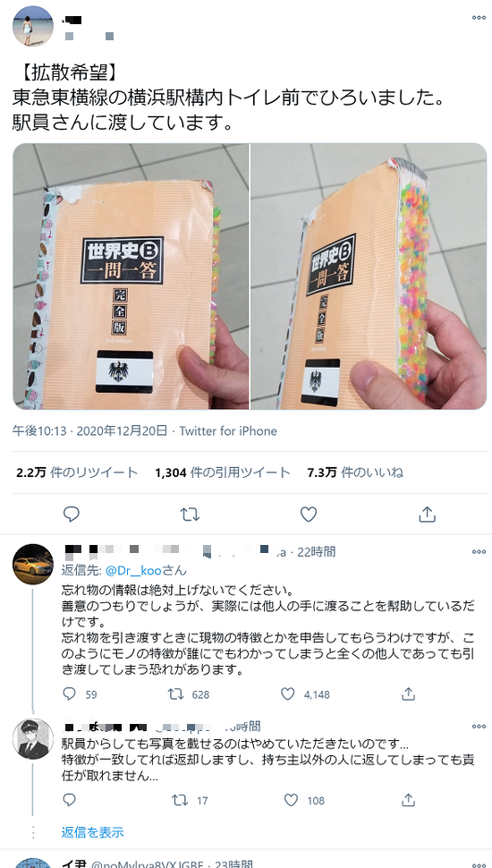The image size is (492, 868).
Task: Share the main tweet
Action: 427,515
